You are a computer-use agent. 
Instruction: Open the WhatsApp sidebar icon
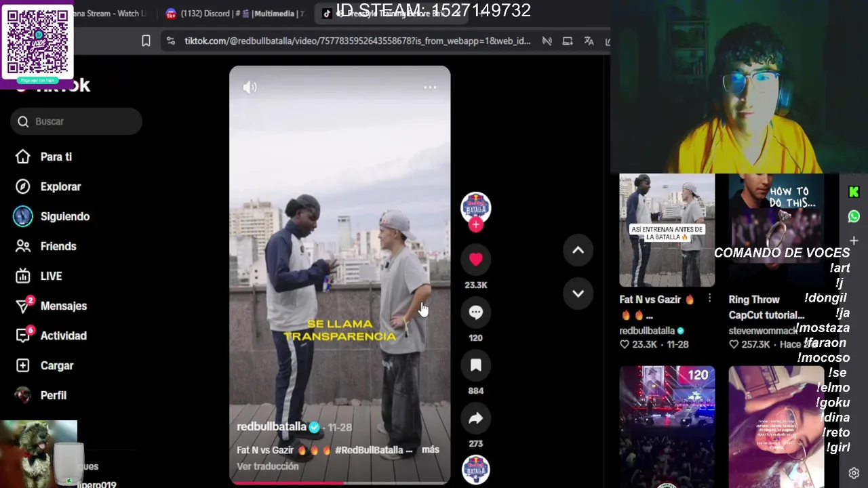(854, 217)
